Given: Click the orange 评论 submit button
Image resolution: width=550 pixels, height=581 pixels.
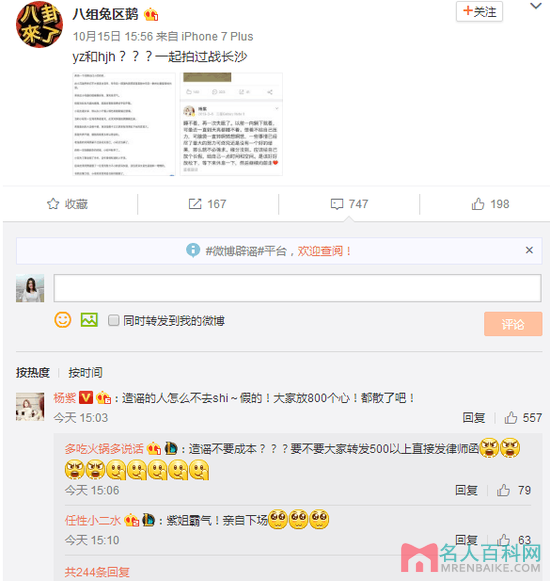Looking at the screenshot, I should pyautogui.click(x=513, y=324).
